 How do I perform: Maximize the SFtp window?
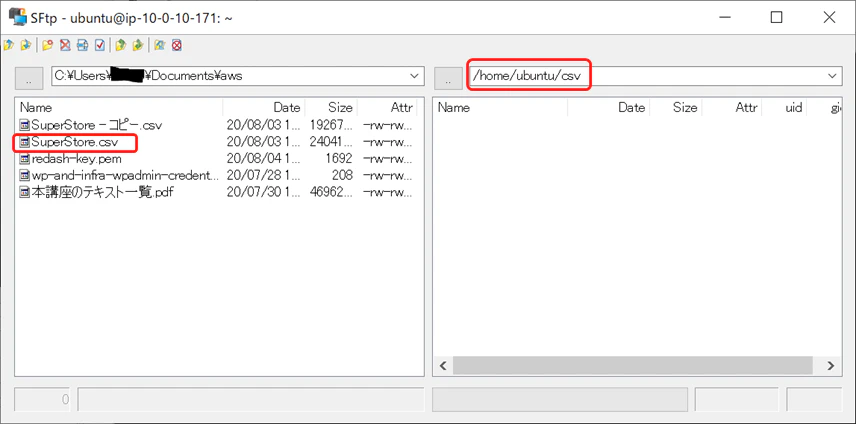pos(776,17)
